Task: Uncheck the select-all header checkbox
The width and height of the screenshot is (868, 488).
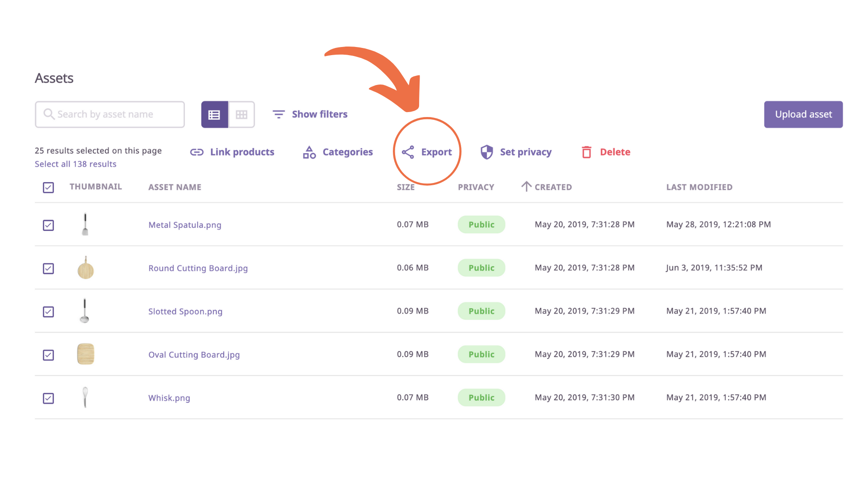Action: click(48, 188)
